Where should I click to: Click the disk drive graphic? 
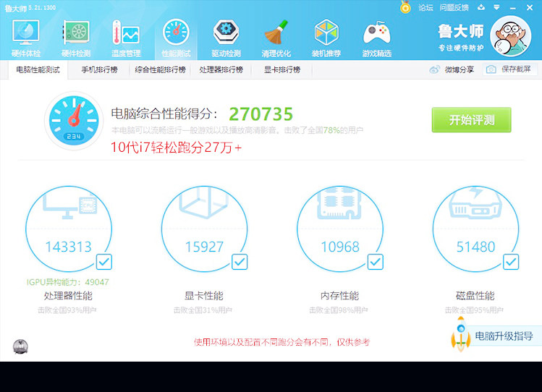coord(475,203)
